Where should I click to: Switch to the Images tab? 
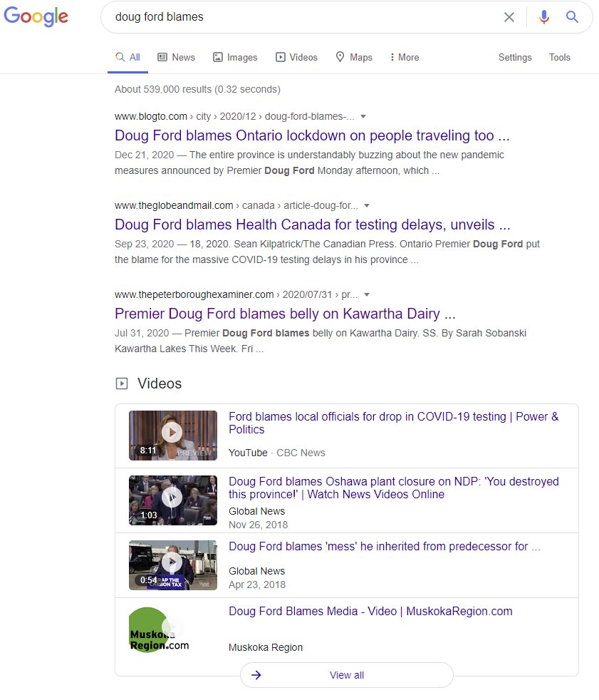(235, 57)
